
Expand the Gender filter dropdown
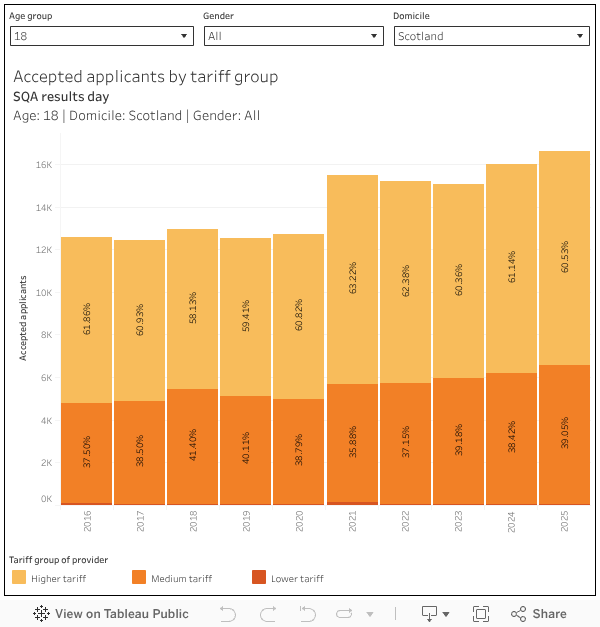pyautogui.click(x=293, y=36)
